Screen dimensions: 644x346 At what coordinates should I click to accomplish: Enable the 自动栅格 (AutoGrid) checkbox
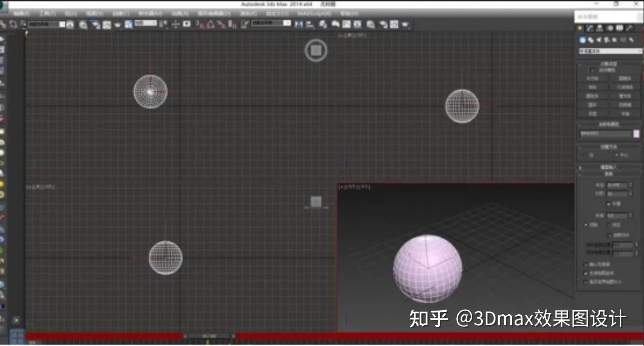click(592, 70)
